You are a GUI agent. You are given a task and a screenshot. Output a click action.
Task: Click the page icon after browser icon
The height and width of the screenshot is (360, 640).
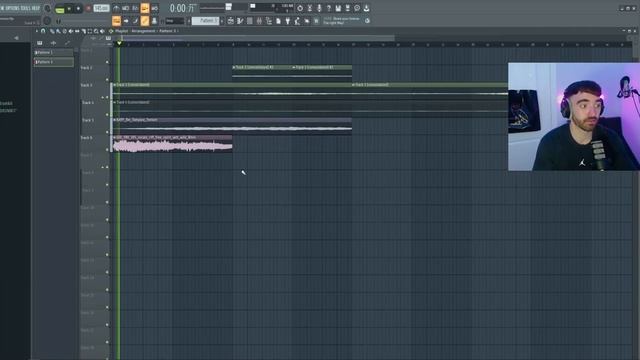point(278,21)
